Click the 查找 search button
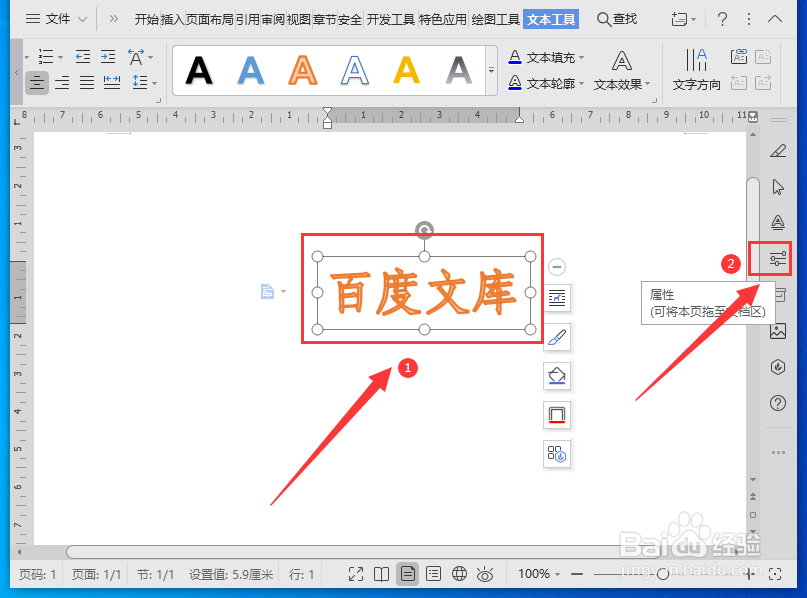This screenshot has width=807, height=598. point(617,19)
